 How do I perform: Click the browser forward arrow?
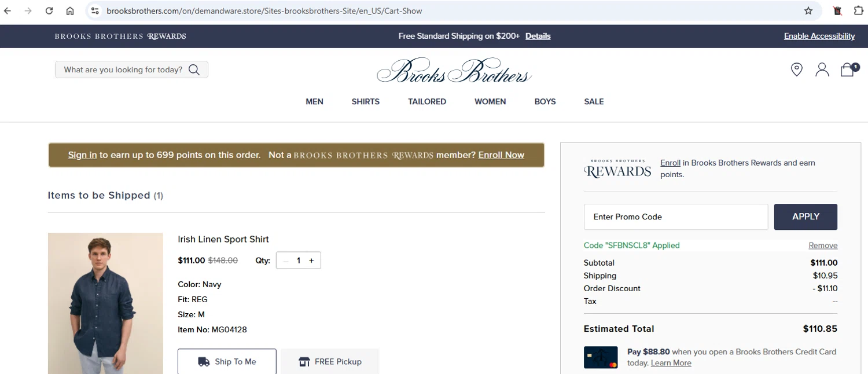28,11
